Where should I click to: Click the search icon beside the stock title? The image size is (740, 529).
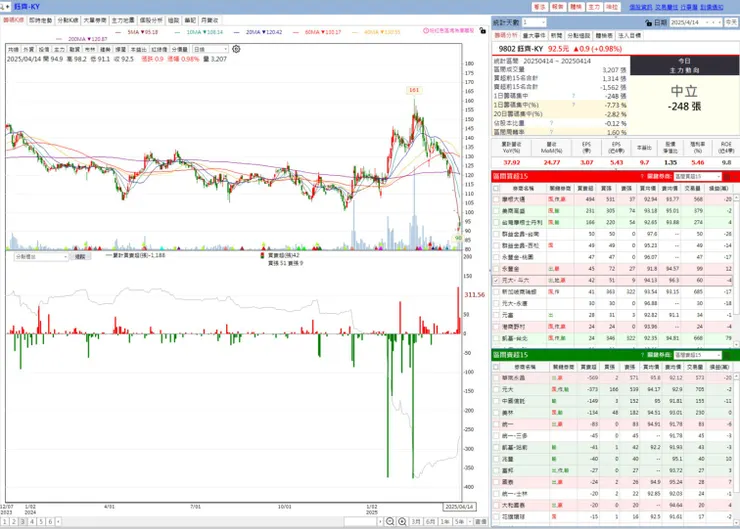4,7
